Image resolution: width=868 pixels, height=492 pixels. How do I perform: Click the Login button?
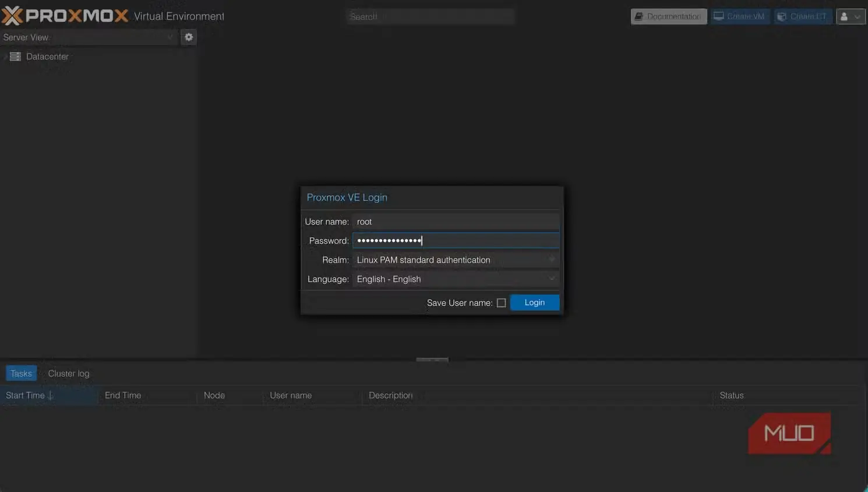[535, 303]
